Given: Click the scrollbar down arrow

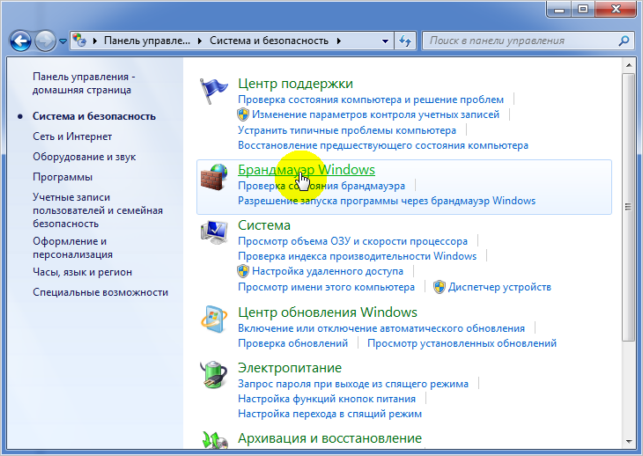Looking at the screenshot, I should coord(628,442).
